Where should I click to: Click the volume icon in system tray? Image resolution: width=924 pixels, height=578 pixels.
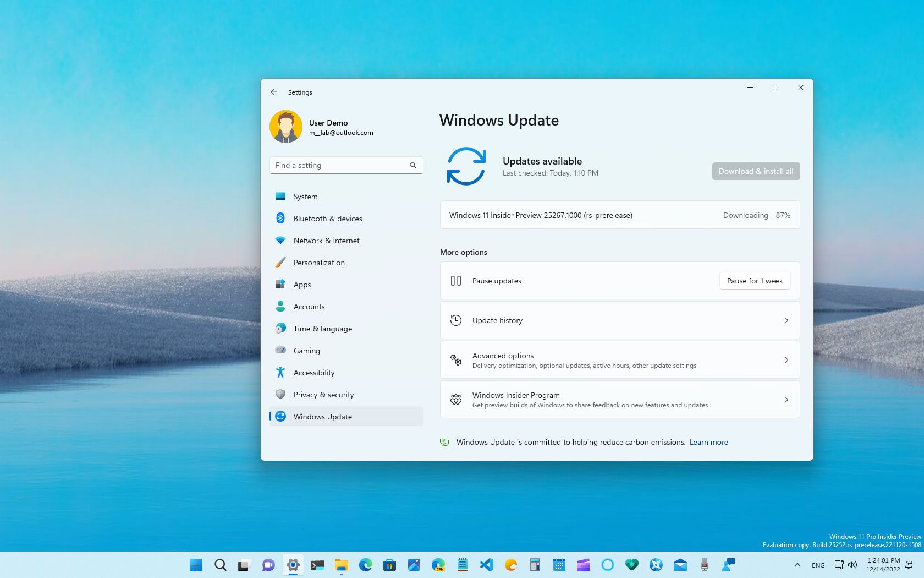pyautogui.click(x=853, y=565)
